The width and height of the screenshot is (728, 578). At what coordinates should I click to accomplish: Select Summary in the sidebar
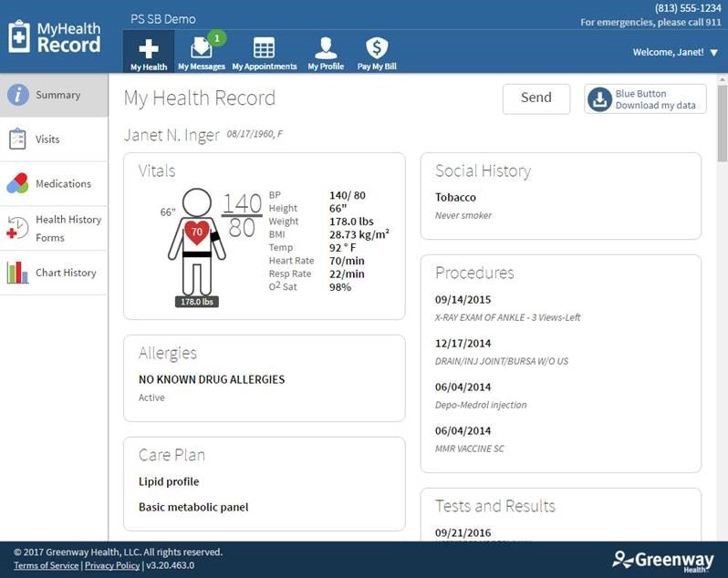point(54,95)
